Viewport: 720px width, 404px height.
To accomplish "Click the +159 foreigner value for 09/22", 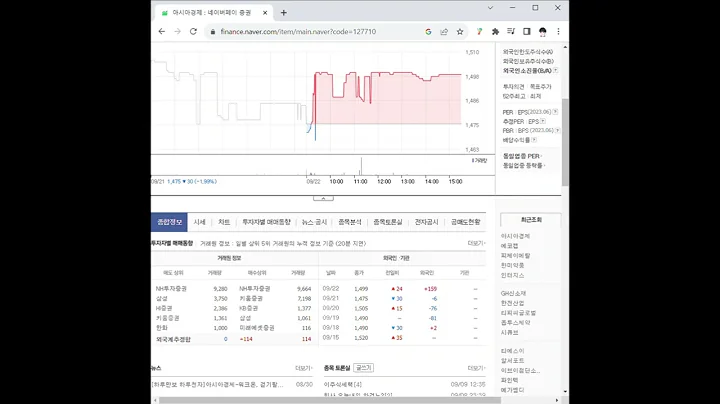I will click(430, 289).
